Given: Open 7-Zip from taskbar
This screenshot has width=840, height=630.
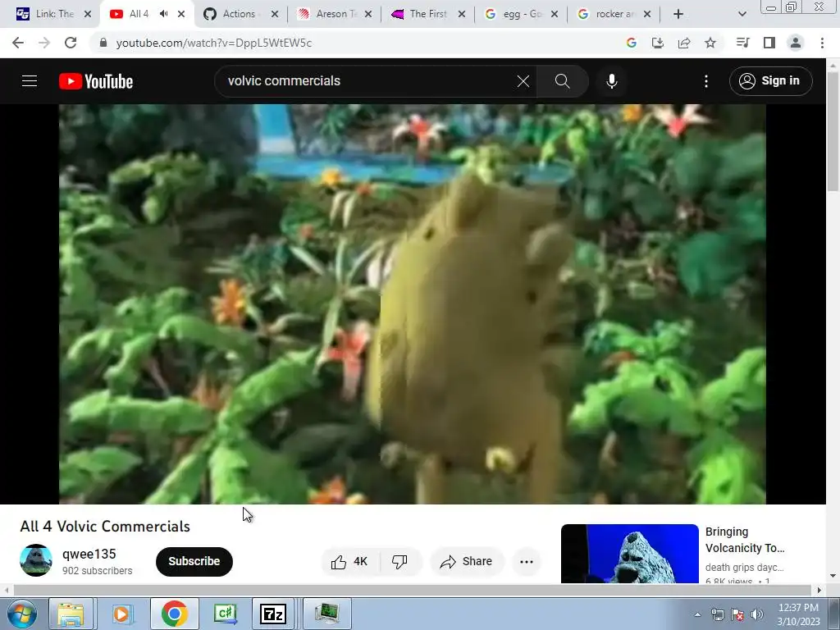Looking at the screenshot, I should pos(272,614).
